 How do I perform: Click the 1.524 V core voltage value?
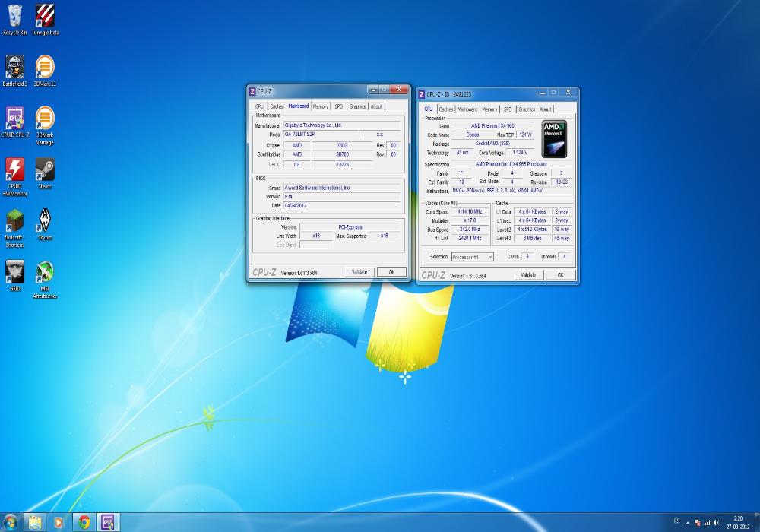[x=520, y=153]
